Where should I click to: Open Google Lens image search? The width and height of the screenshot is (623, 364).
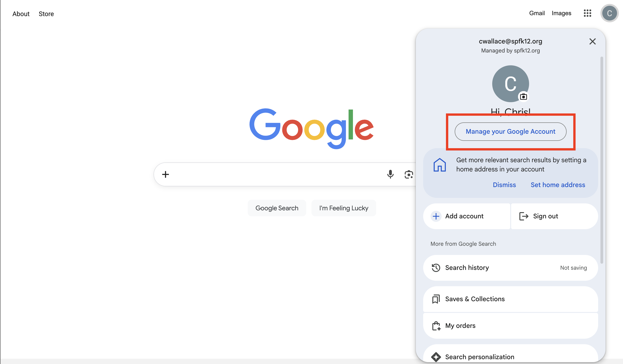408,174
